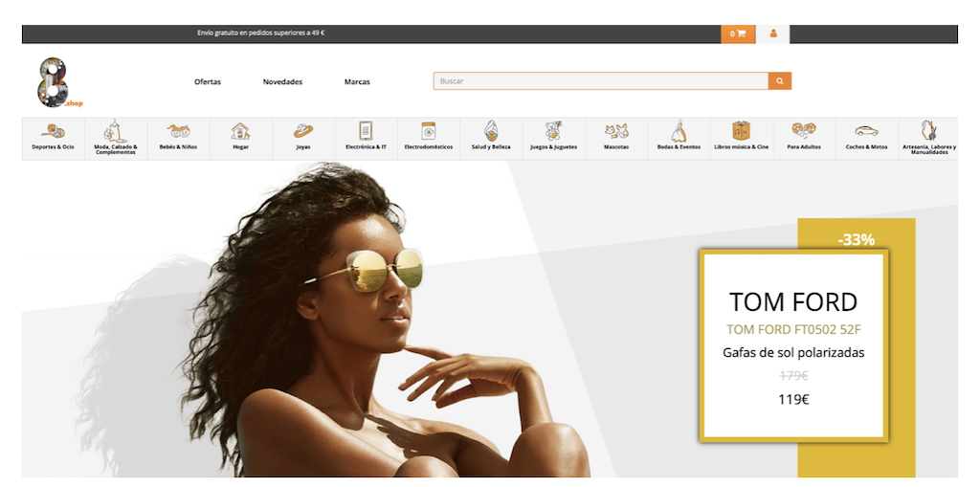Open Electrodomésticos category

pyautogui.click(x=428, y=138)
